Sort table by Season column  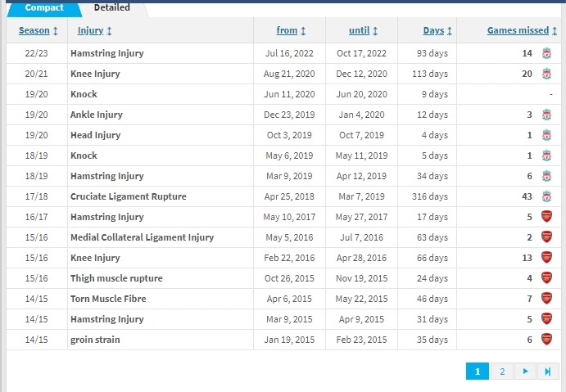click(x=38, y=30)
